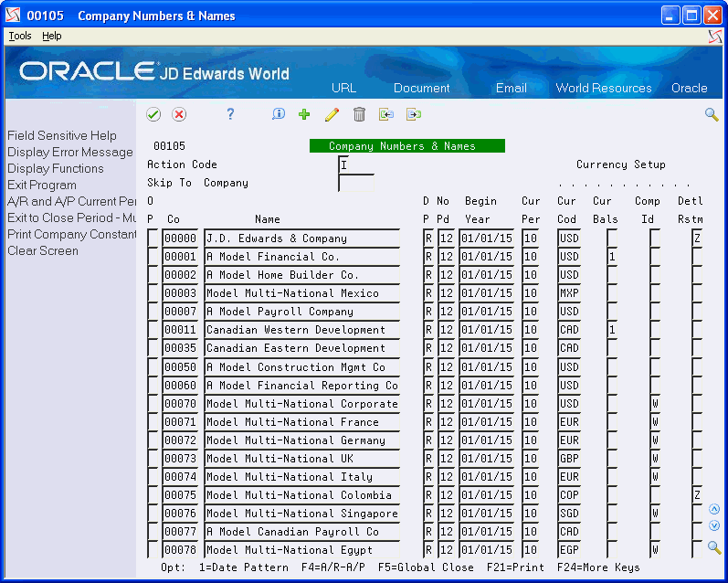Image resolution: width=728 pixels, height=583 pixels.
Task: Open the URL banner link
Action: click(x=344, y=89)
